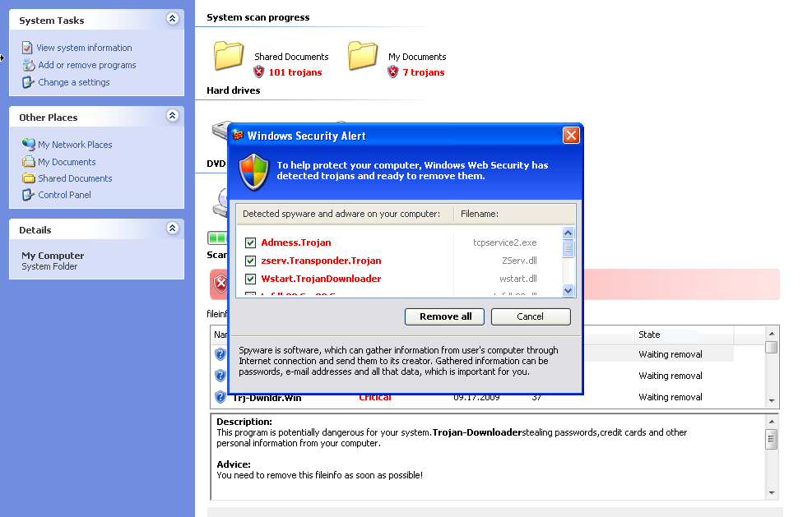The image size is (812, 517).
Task: Click the Windows Security Alert title bar icon
Action: (x=238, y=136)
